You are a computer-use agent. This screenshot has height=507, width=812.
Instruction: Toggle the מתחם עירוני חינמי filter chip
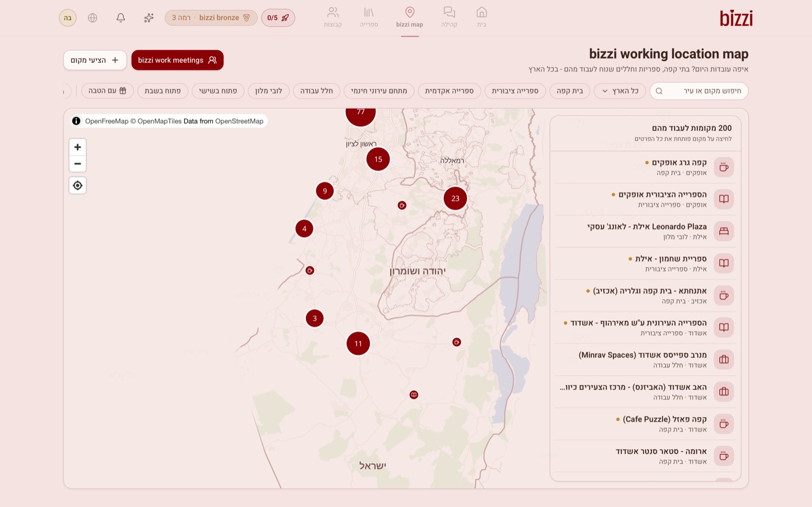point(379,91)
